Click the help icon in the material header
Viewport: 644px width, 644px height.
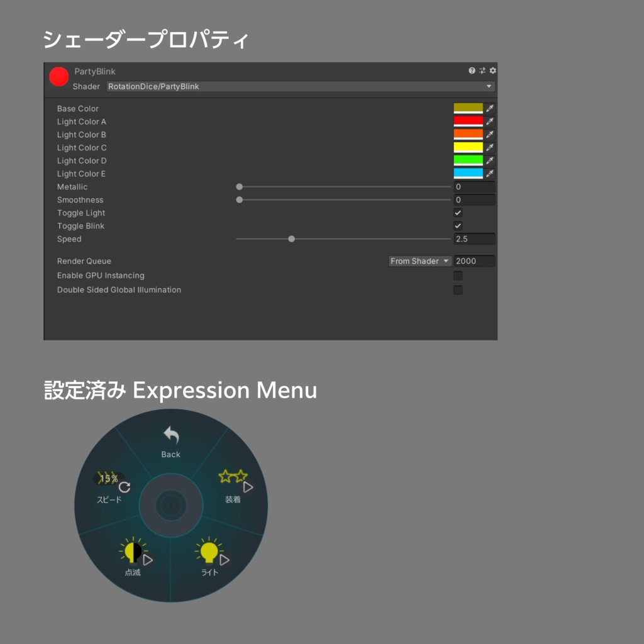(472, 71)
